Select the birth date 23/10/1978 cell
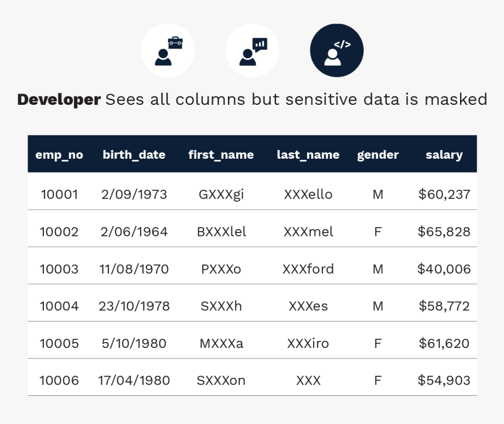Viewport: 504px width, 424px height. [x=134, y=306]
